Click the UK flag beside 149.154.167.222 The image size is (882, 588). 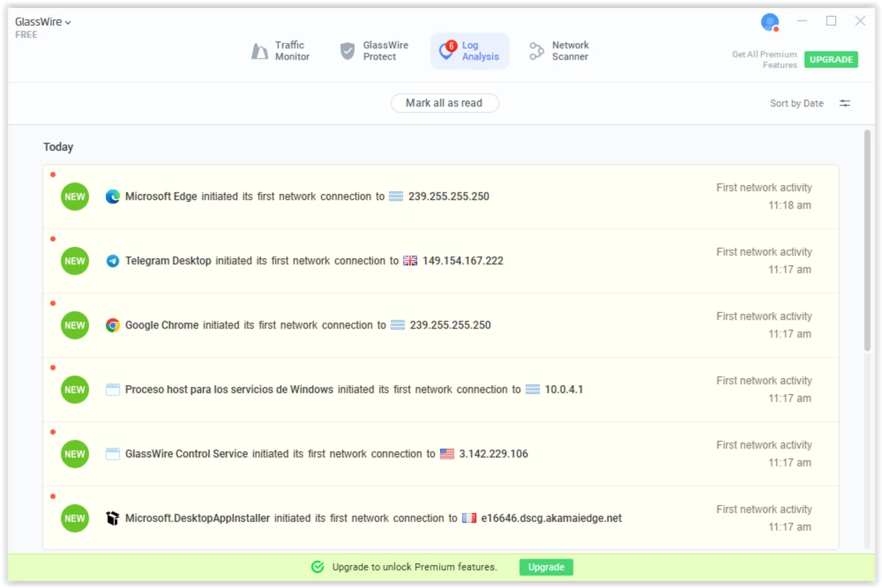[410, 261]
